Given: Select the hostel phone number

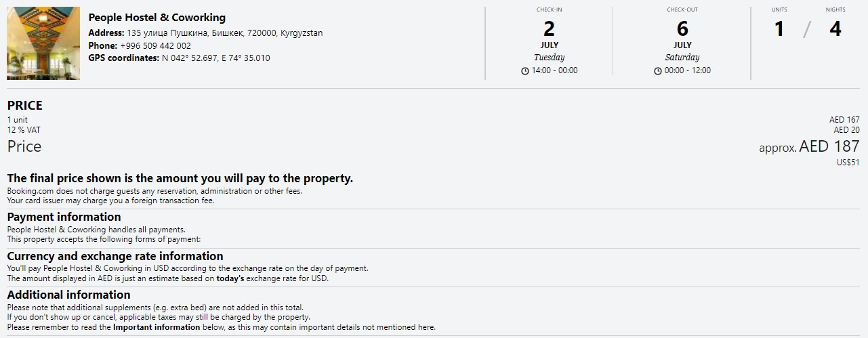Looking at the screenshot, I should 155,45.
